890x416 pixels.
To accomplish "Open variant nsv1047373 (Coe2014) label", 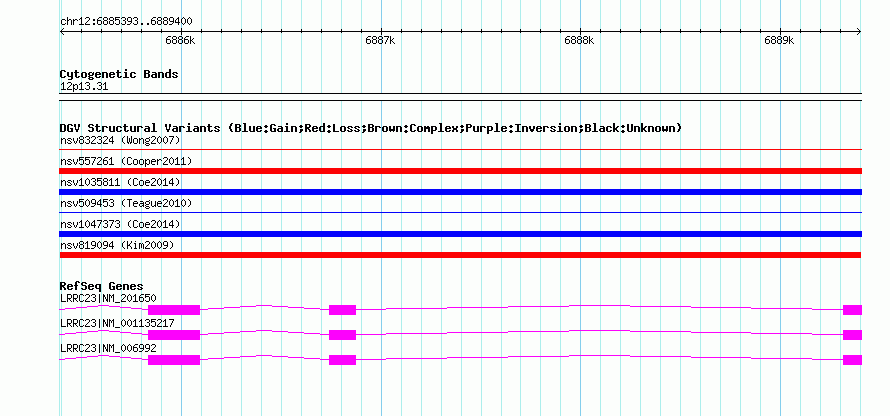I will pyautogui.click(x=120, y=224).
